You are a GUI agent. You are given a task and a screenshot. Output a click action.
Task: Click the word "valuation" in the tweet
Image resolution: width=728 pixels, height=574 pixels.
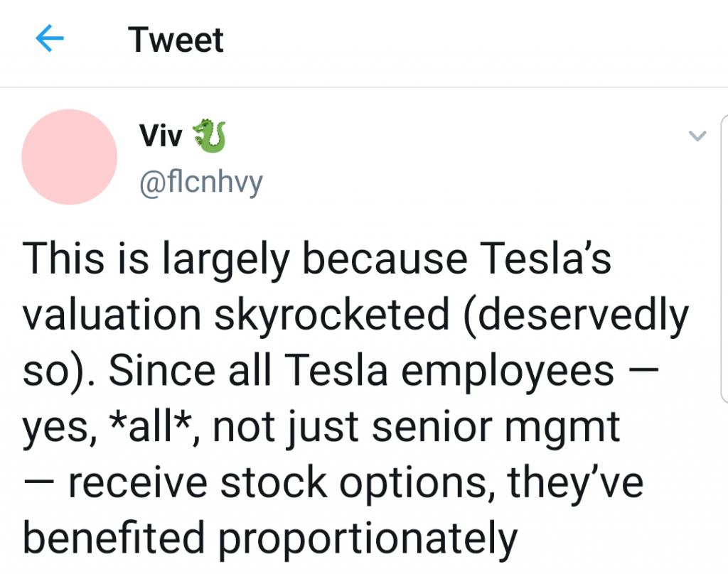tap(112, 315)
